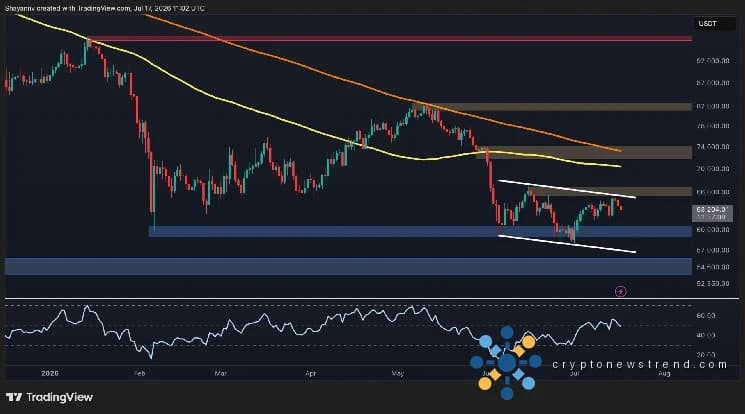Click the TradingView logo
745x414 pixels.
49,397
